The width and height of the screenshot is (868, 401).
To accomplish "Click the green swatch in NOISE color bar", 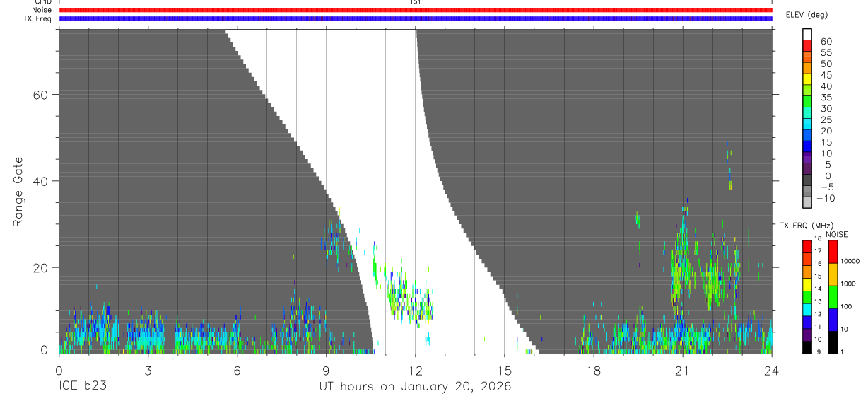I will (x=833, y=297).
